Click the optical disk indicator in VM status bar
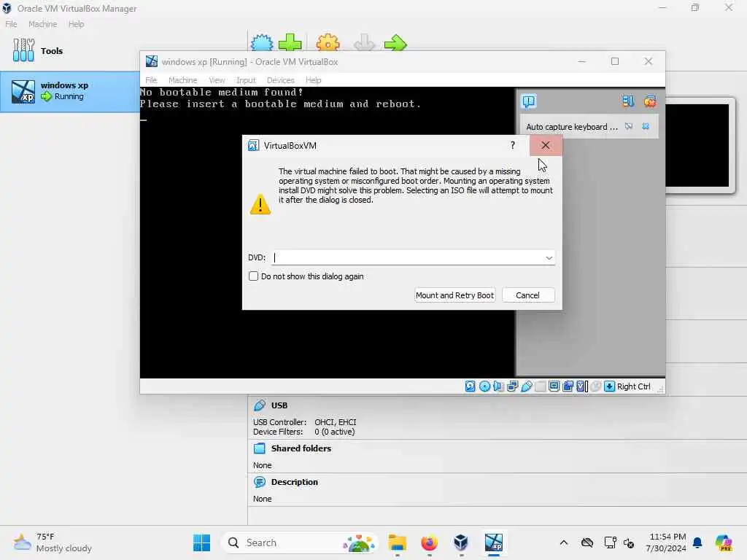 484,386
